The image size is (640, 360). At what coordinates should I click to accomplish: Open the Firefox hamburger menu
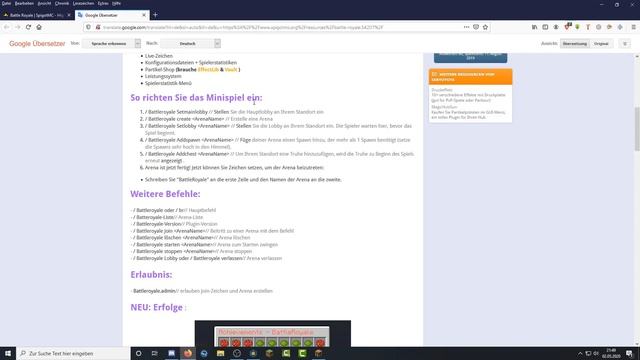point(633,27)
